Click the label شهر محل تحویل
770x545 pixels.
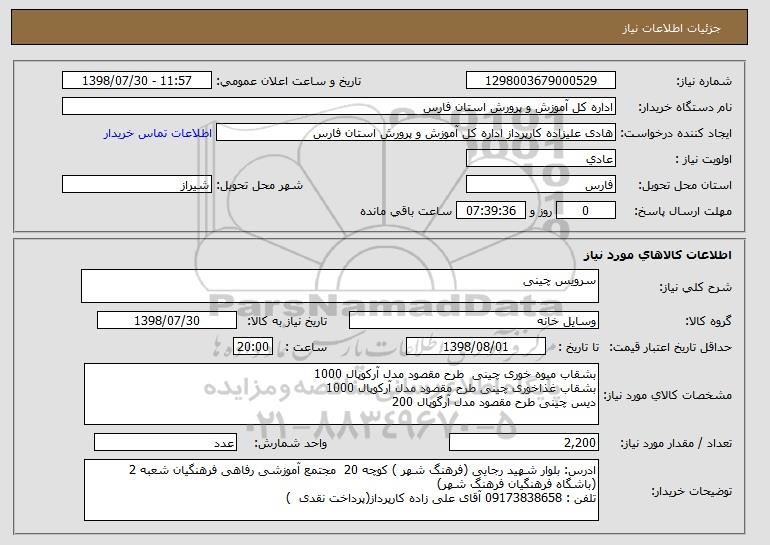click(260, 185)
